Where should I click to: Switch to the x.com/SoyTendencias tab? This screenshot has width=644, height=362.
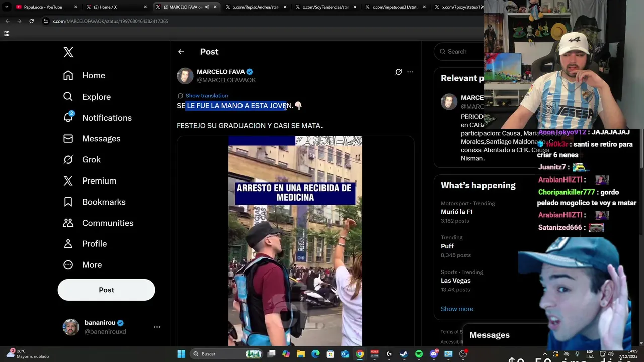click(326, 7)
